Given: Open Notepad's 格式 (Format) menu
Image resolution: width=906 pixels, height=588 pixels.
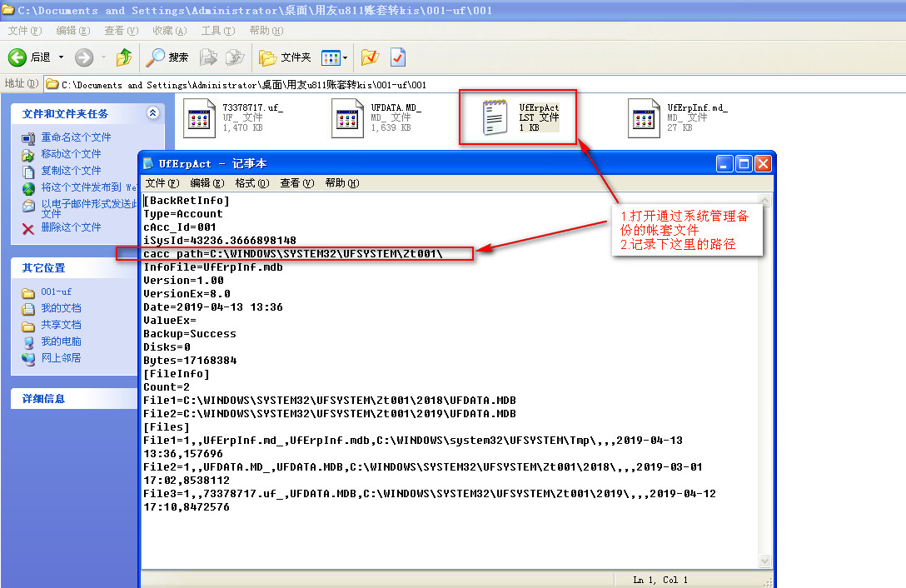Looking at the screenshot, I should 251,183.
